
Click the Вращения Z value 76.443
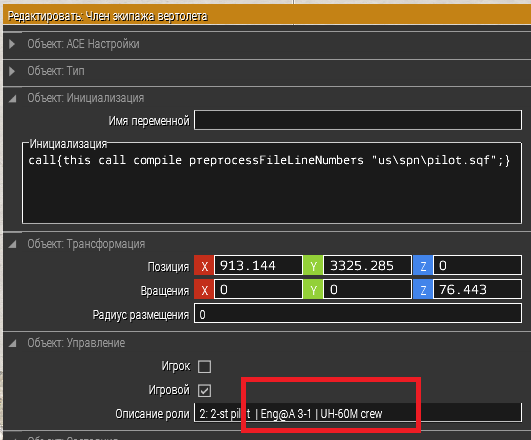[x=477, y=289]
